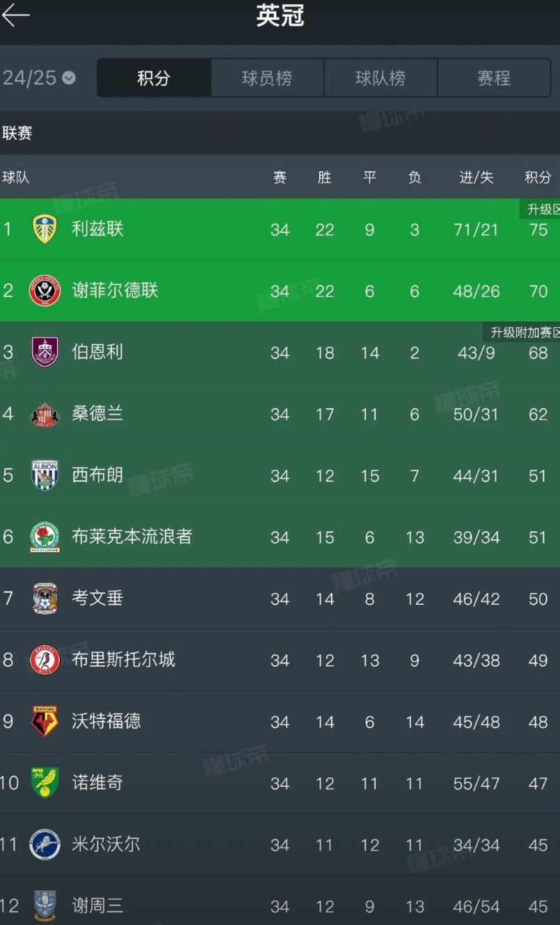
Task: Click the Sheffield United crest icon
Action: point(45,291)
